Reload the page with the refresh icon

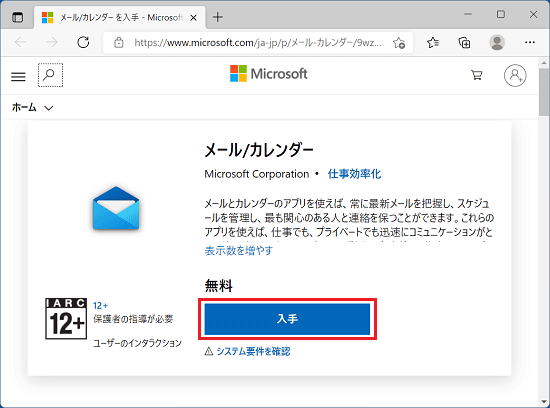pyautogui.click(x=83, y=42)
